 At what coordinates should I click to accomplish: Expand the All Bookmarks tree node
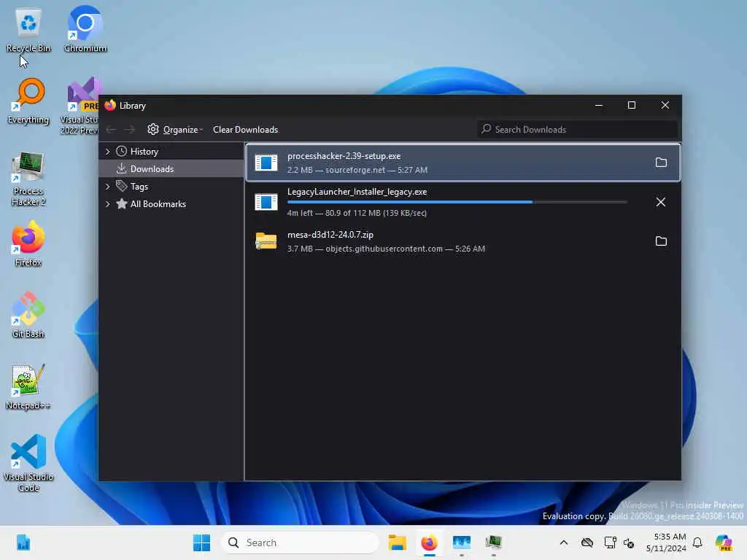click(x=108, y=204)
